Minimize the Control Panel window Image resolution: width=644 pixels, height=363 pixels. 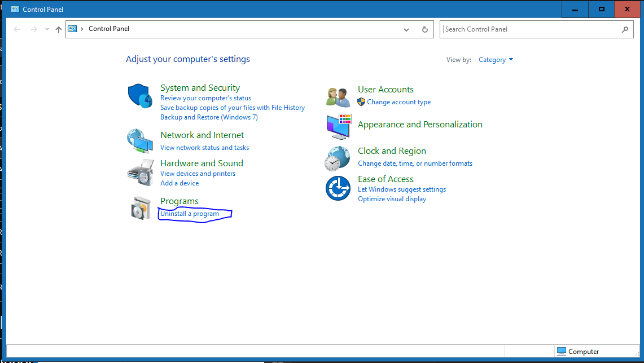tap(575, 9)
